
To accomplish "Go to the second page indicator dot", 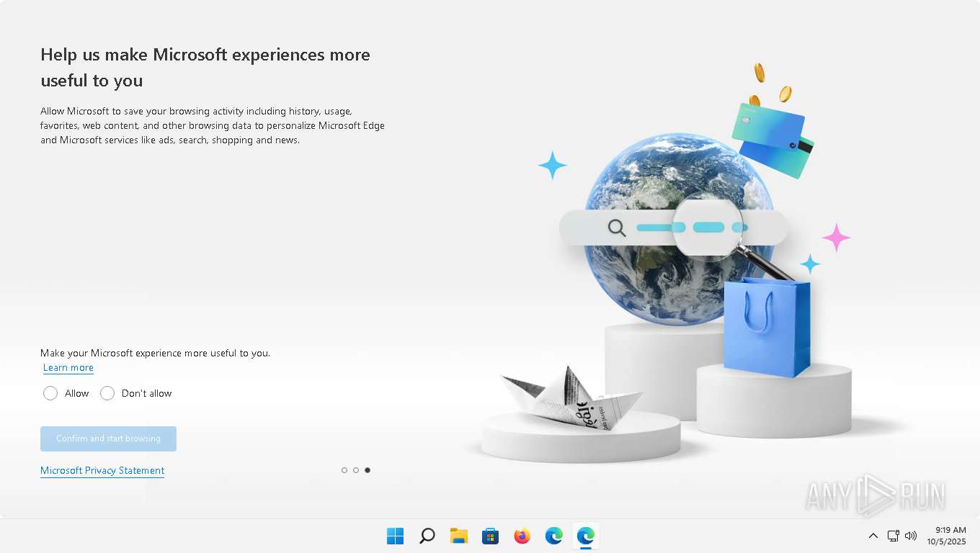I will 356,470.
